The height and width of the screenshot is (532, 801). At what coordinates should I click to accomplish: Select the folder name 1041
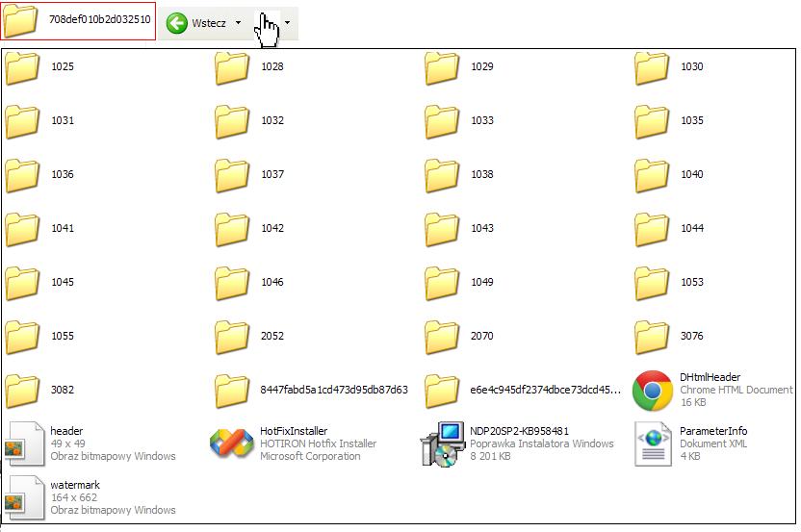63,228
